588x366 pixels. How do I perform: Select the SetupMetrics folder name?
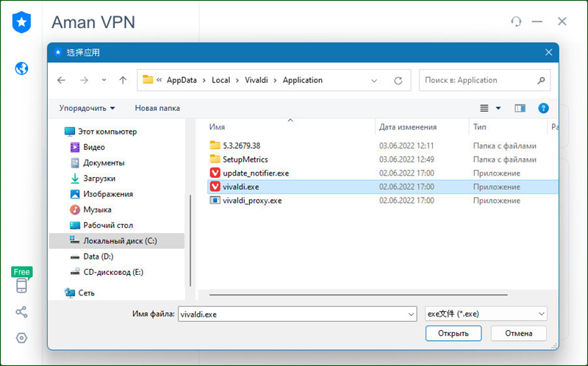pos(245,159)
